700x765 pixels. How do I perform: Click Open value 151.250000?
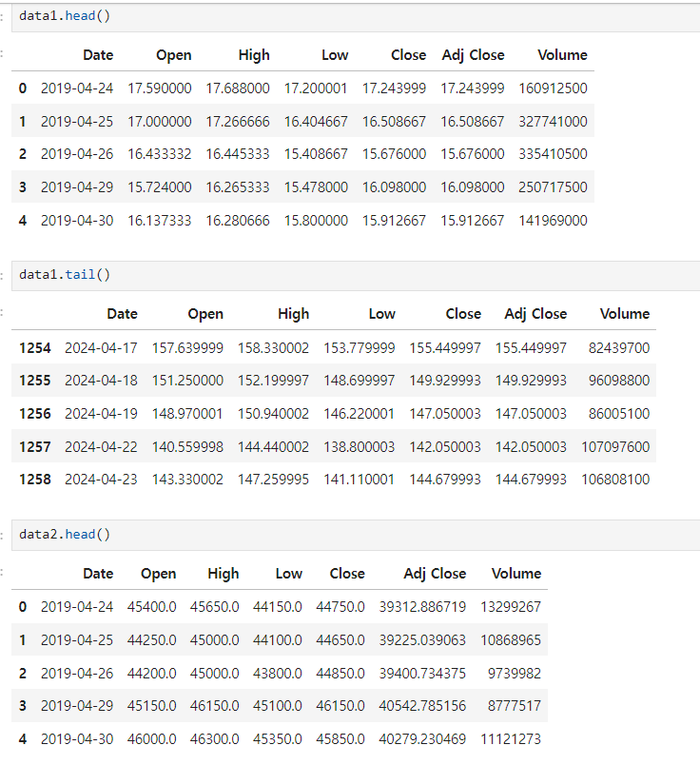click(187, 381)
